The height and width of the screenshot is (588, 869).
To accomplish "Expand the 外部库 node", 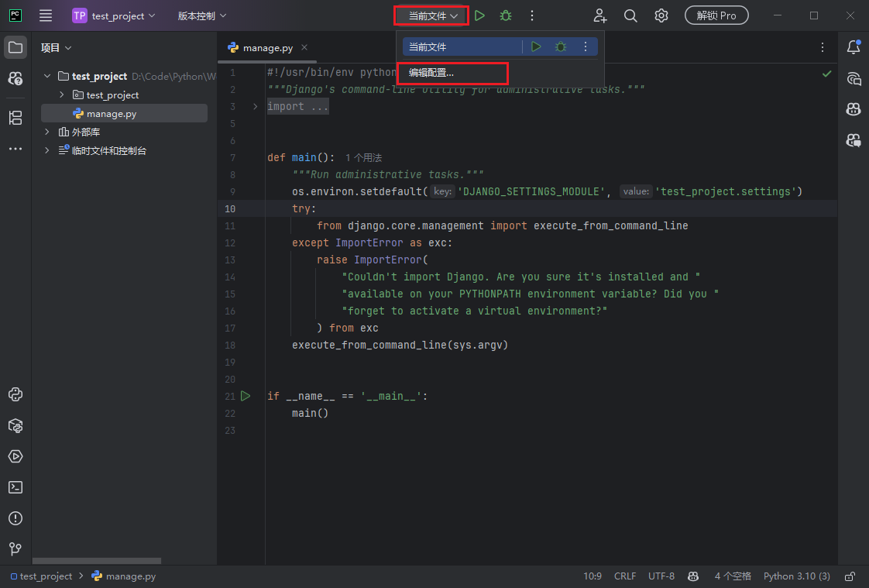I will 47,132.
